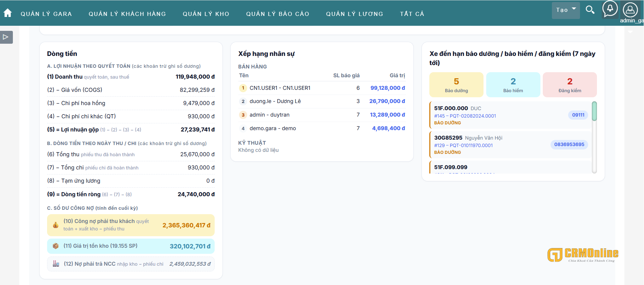
Task: Open the Quản Lý Lương menu
Action: pyautogui.click(x=355, y=14)
